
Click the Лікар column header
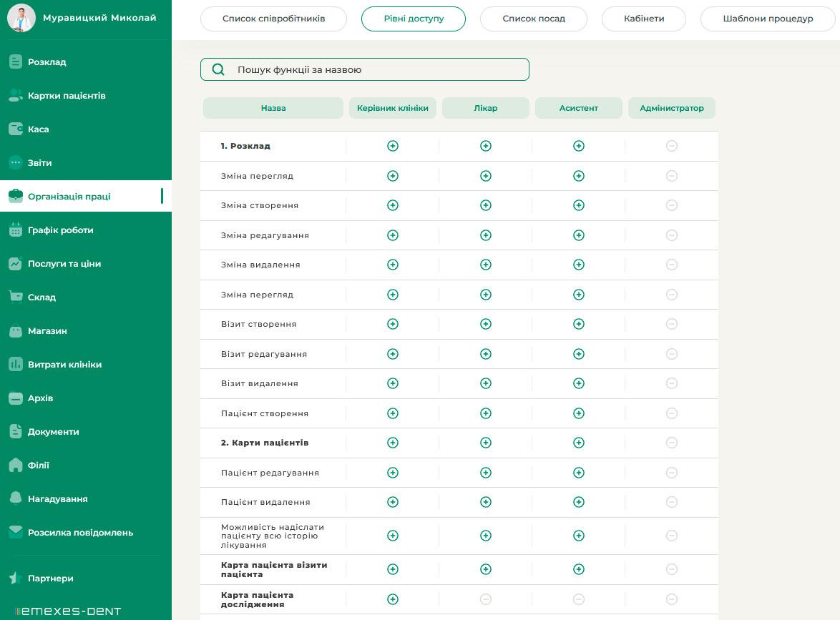coord(486,108)
